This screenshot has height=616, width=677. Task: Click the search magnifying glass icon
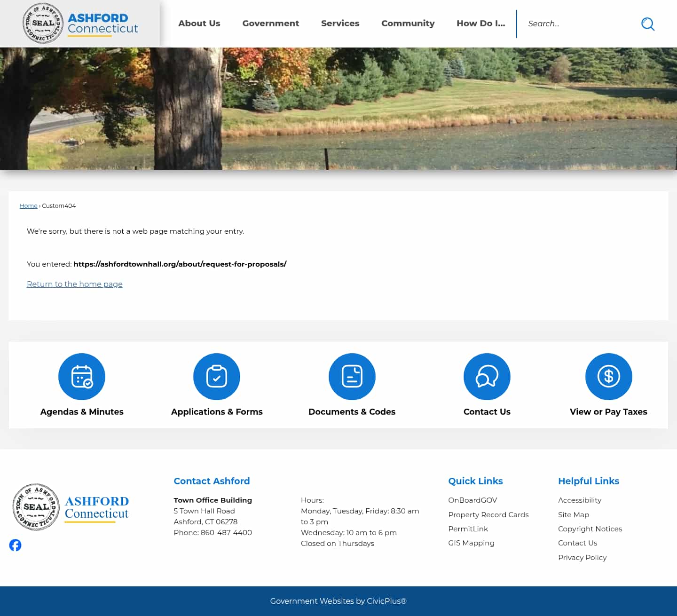[x=647, y=24]
